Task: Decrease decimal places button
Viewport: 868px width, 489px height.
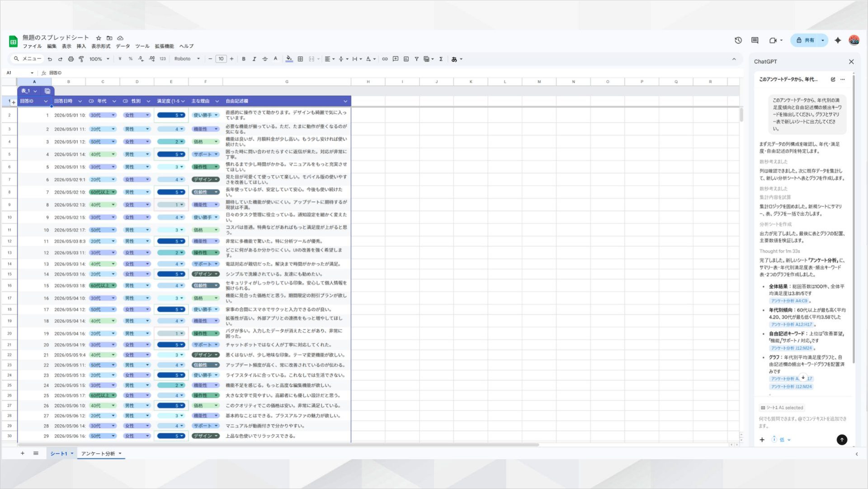Action: (x=141, y=59)
